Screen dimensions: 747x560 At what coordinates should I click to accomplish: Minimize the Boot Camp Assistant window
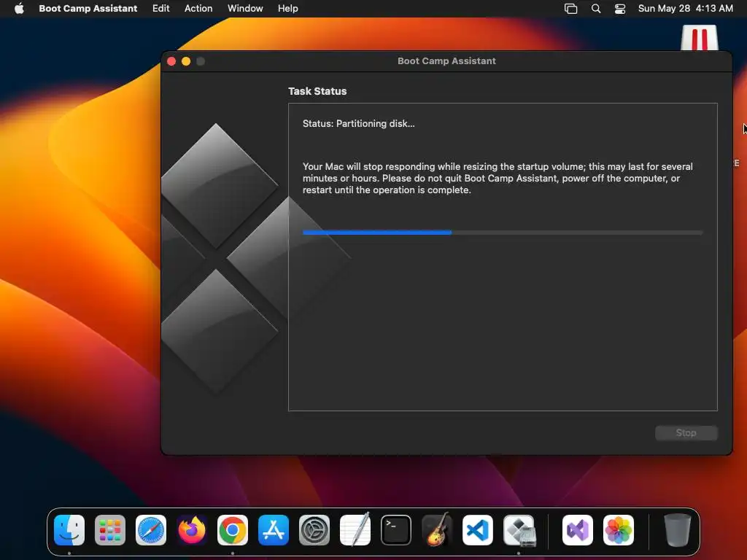coord(186,61)
